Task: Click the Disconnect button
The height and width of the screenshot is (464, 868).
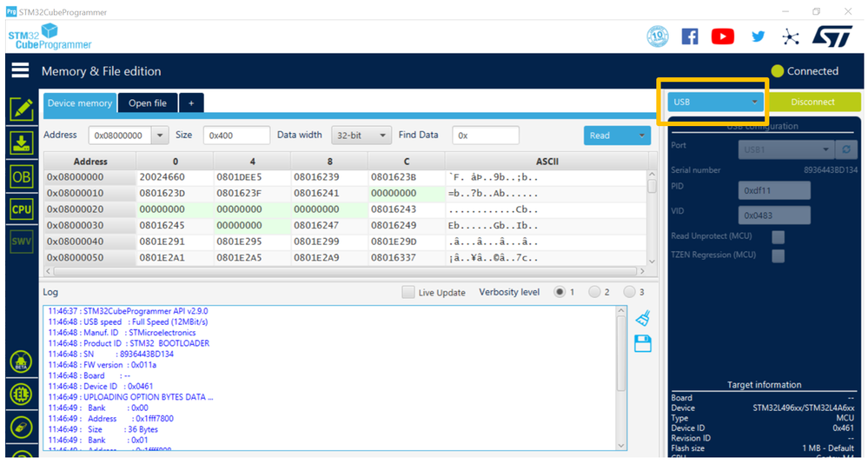Action: [812, 102]
